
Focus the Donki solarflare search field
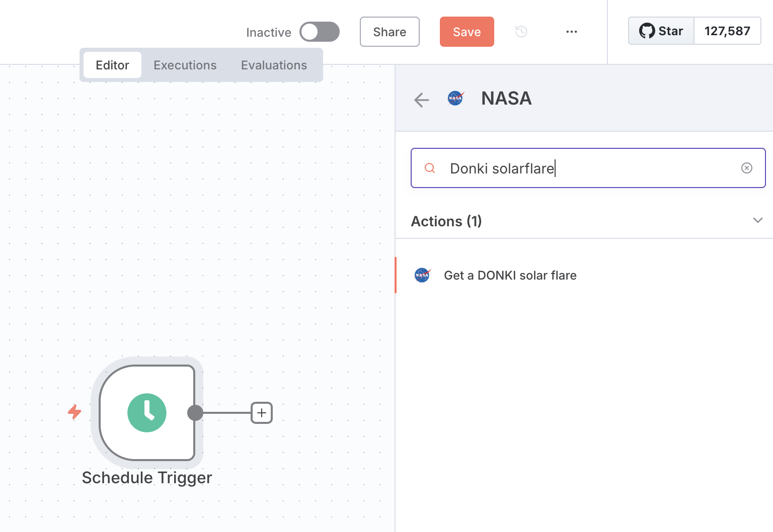click(588, 168)
